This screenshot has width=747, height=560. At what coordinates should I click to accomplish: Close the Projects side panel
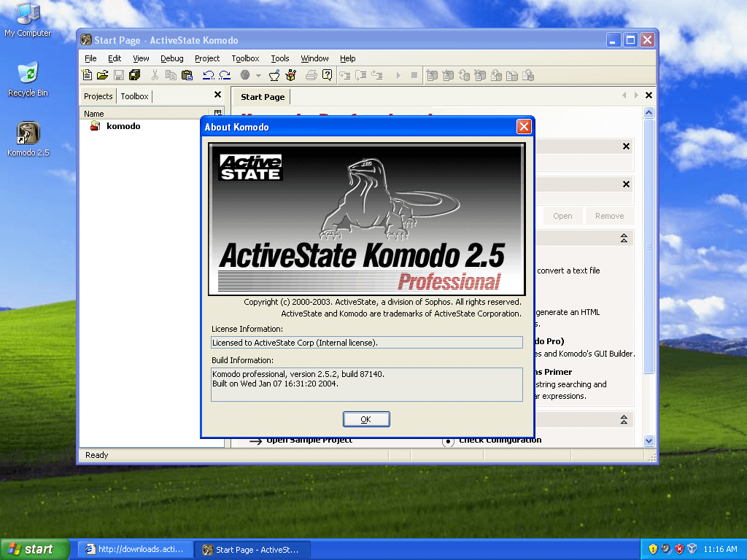(x=217, y=95)
